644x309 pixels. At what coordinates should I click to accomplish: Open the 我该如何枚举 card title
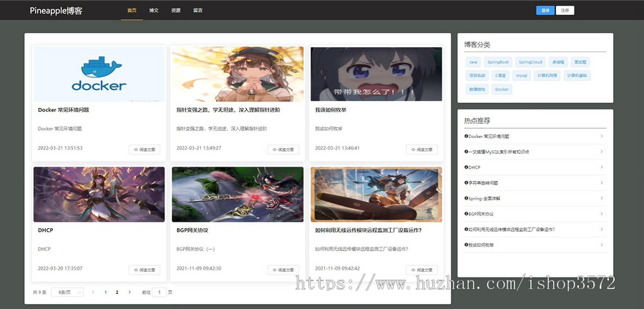[331, 110]
